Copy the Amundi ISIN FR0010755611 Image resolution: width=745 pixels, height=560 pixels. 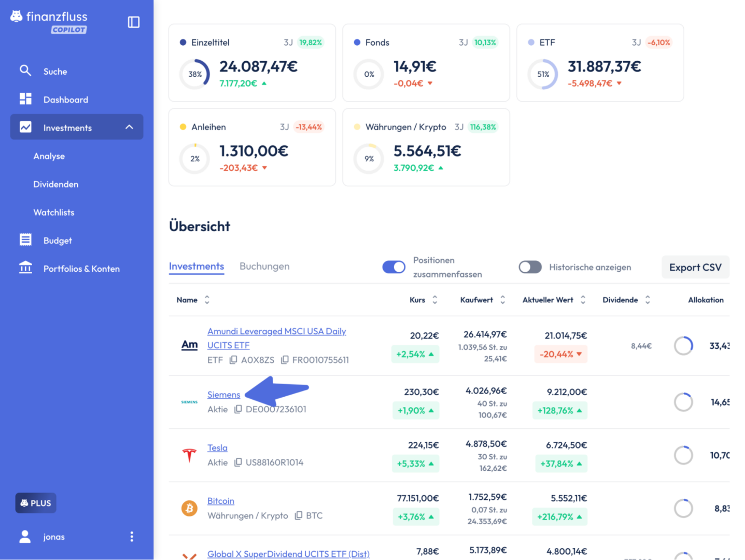click(285, 360)
